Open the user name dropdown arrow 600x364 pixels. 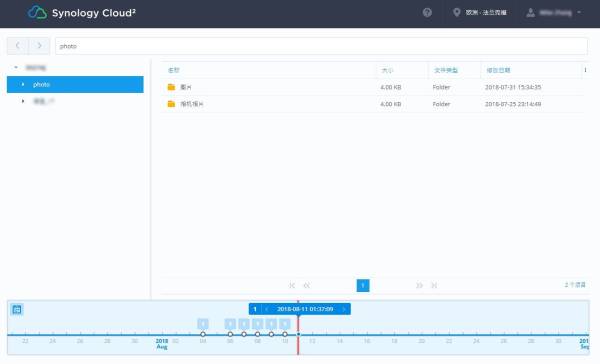click(579, 13)
